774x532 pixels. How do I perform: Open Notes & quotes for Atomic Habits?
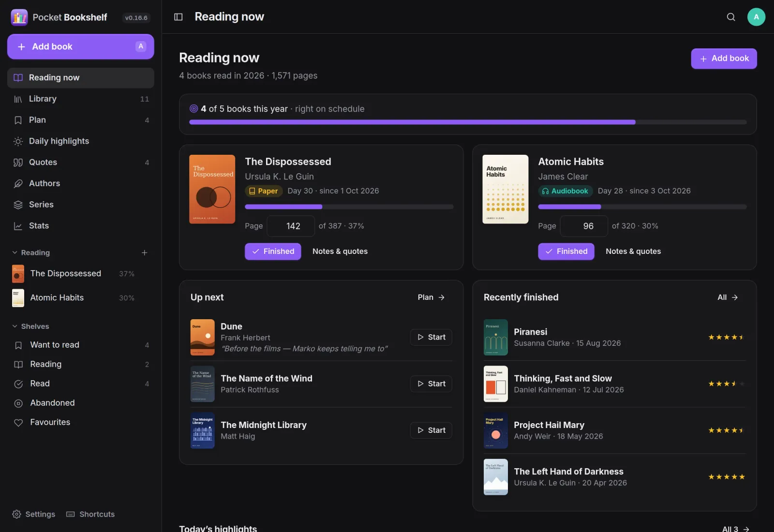click(x=633, y=251)
